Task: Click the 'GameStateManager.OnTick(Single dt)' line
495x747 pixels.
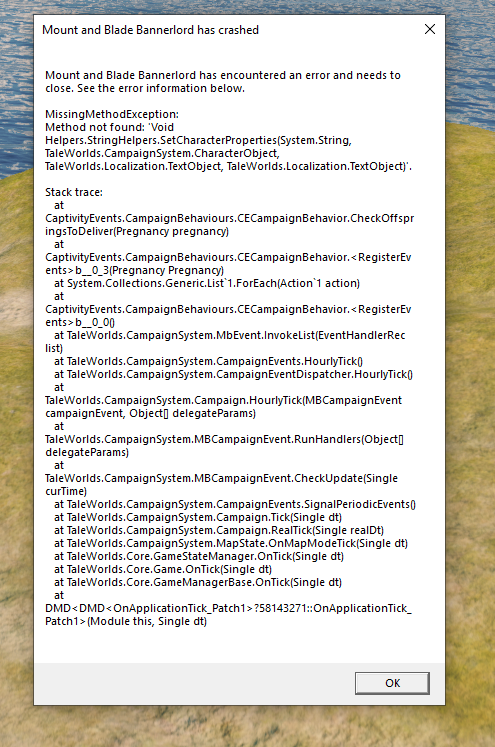Action: tap(199, 556)
